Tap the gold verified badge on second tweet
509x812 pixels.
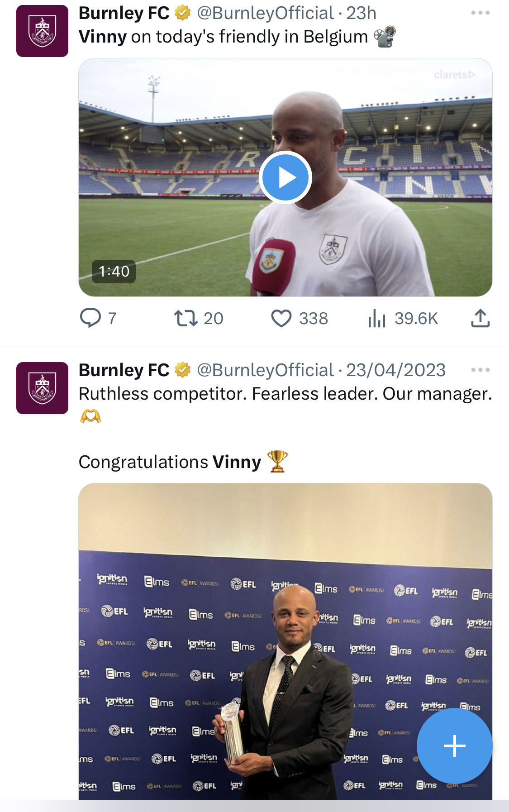(182, 370)
